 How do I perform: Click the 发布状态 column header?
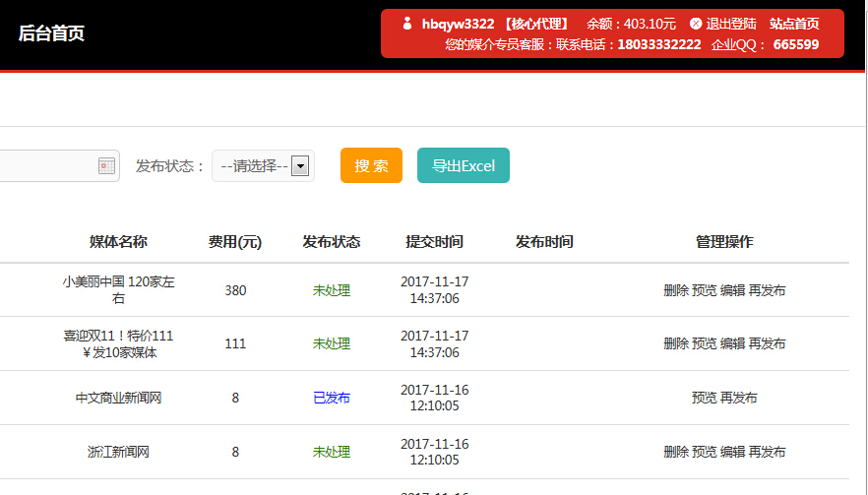(x=332, y=242)
